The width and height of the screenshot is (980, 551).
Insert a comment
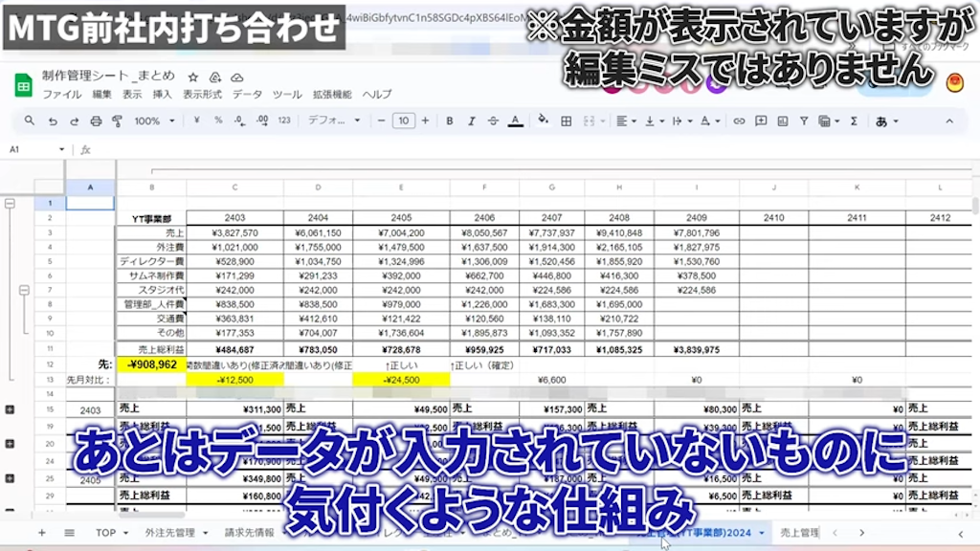coord(761,121)
